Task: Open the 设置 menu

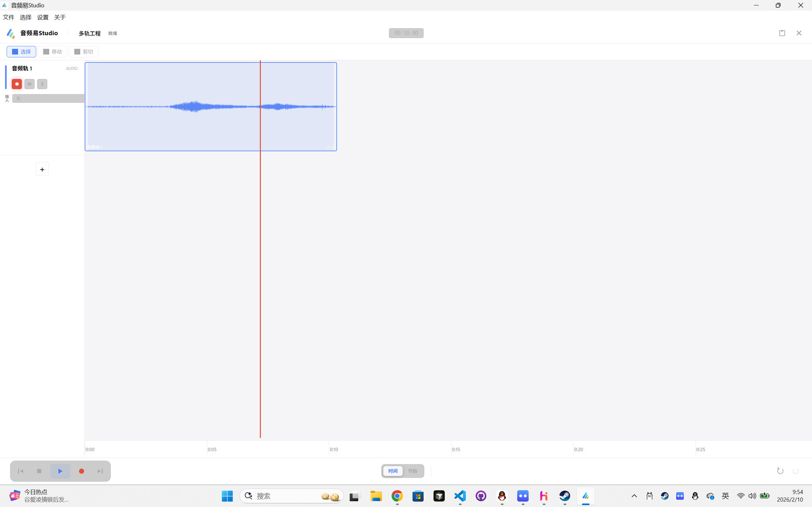Action: (x=42, y=17)
